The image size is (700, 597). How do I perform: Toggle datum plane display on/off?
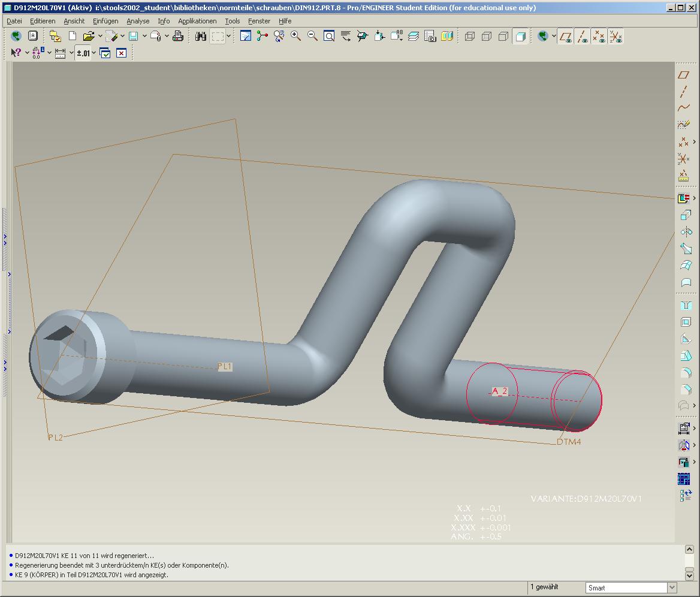pos(566,36)
